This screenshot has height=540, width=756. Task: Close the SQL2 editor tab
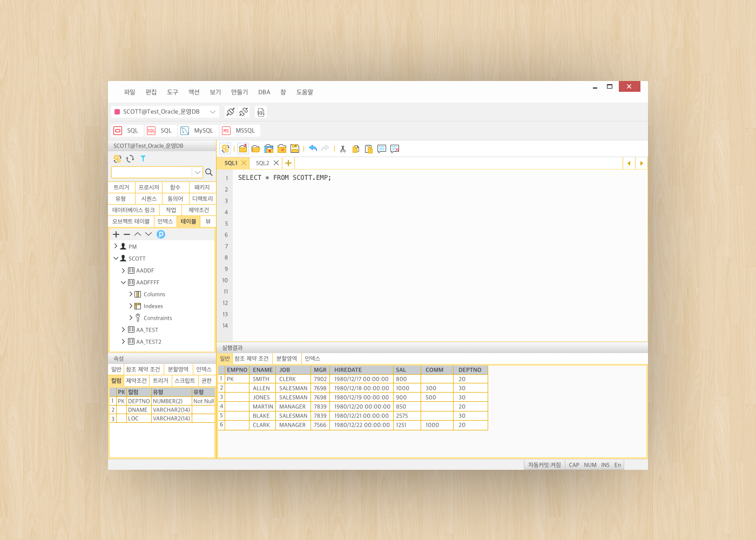tap(276, 163)
